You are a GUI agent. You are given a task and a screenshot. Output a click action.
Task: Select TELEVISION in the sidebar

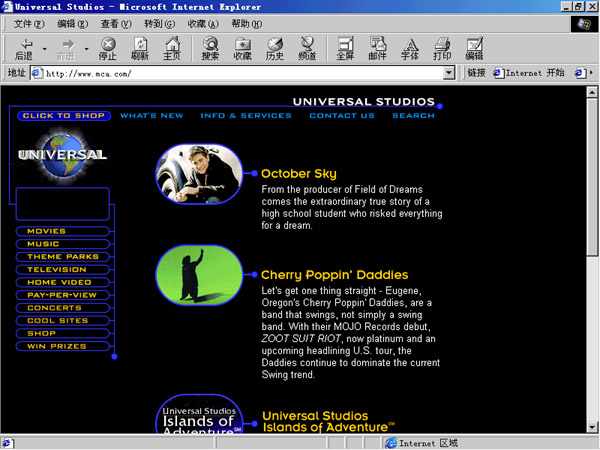pos(63,269)
